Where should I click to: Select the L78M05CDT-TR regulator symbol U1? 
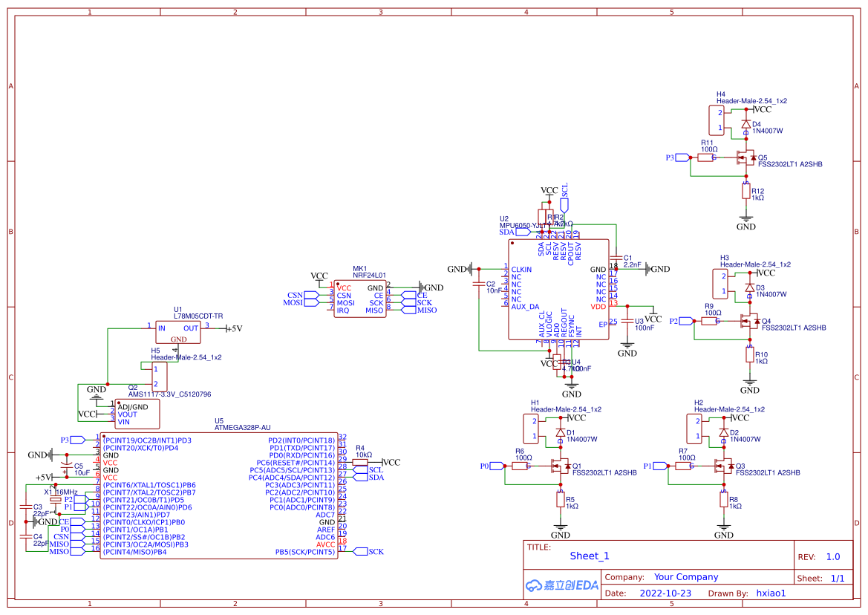[x=178, y=332]
